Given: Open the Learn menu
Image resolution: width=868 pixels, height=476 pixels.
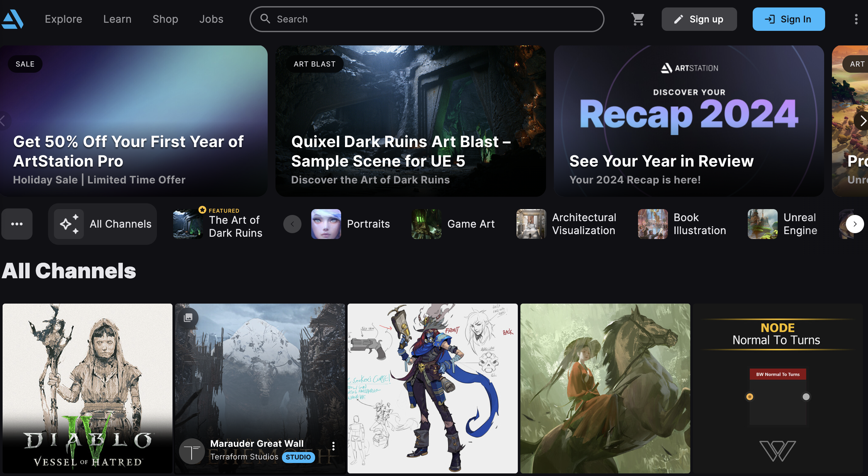Looking at the screenshot, I should point(117,19).
